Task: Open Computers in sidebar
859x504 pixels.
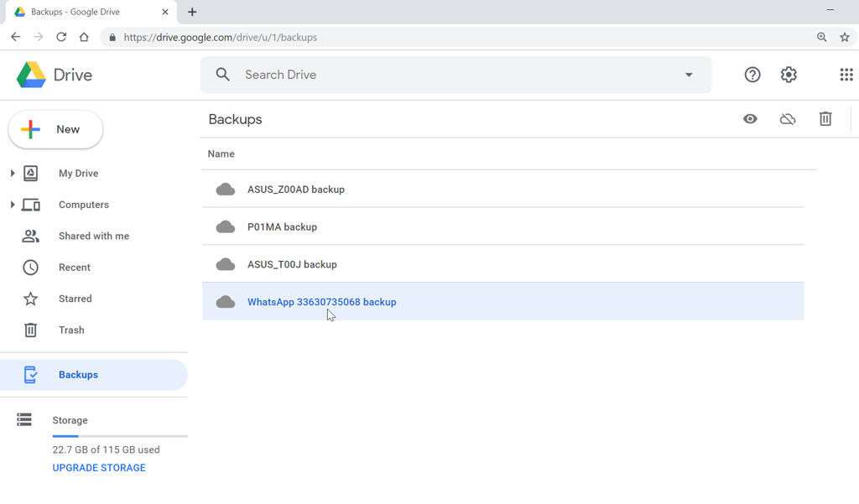Action: pyautogui.click(x=84, y=205)
